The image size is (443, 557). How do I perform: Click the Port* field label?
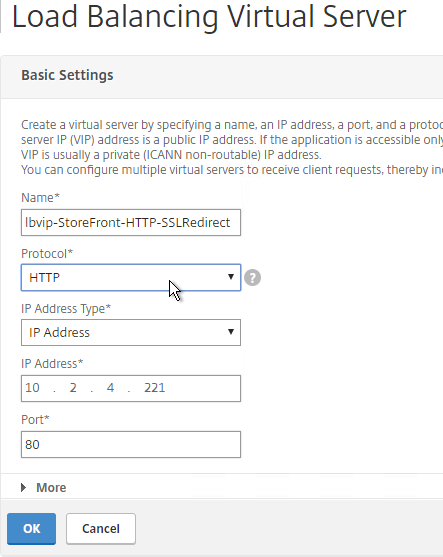coord(35,420)
